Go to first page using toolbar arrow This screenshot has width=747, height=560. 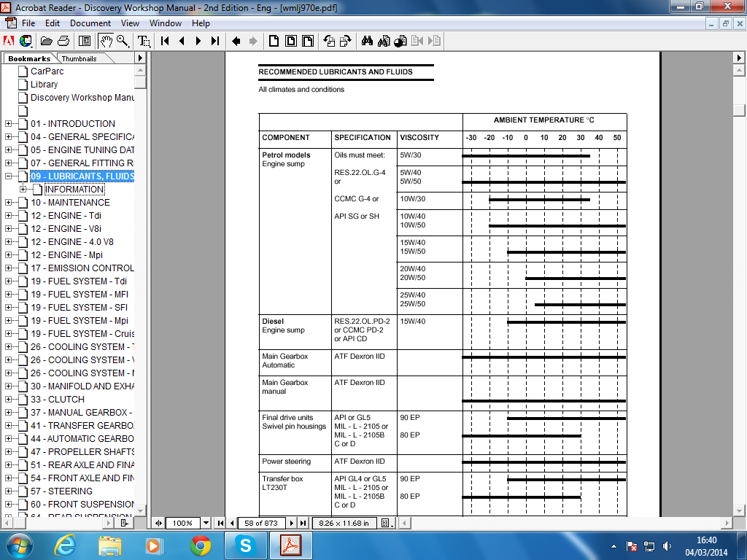(165, 41)
